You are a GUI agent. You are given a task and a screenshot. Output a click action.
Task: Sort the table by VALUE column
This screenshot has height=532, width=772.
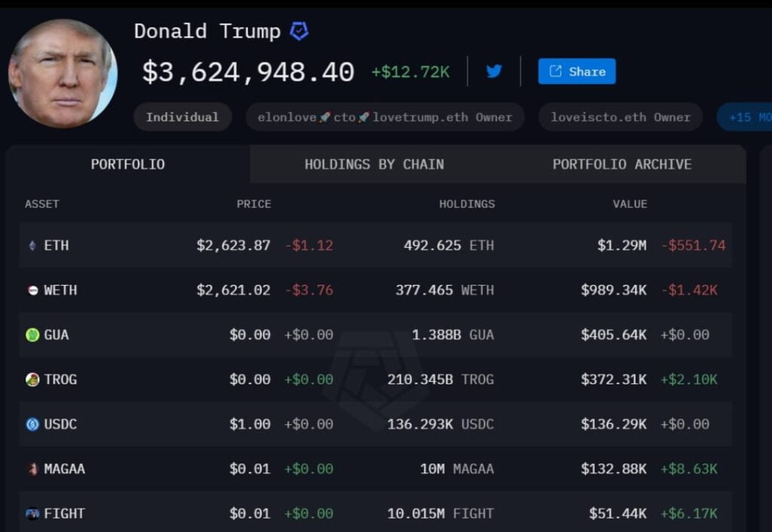click(630, 203)
